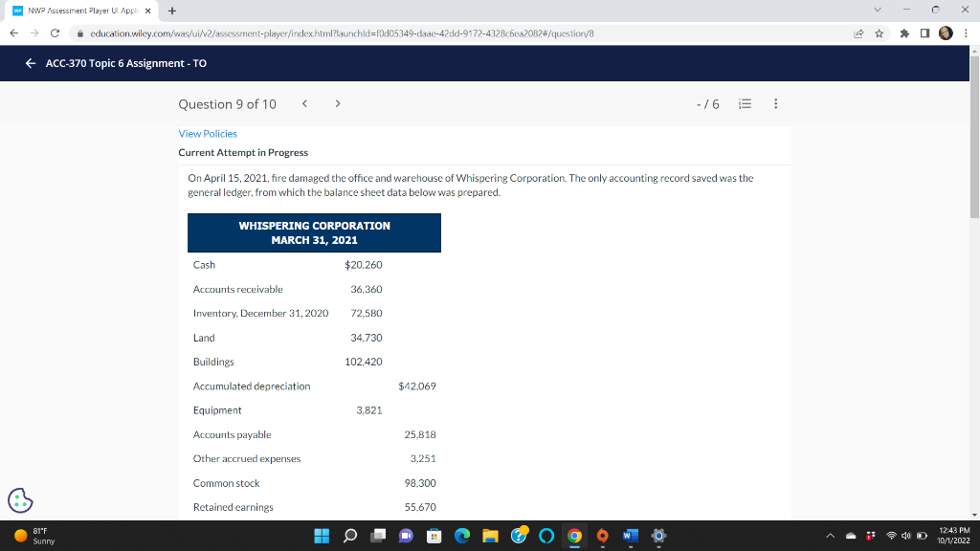Go to the previous question chevron
The height and width of the screenshot is (551, 980).
tap(304, 103)
